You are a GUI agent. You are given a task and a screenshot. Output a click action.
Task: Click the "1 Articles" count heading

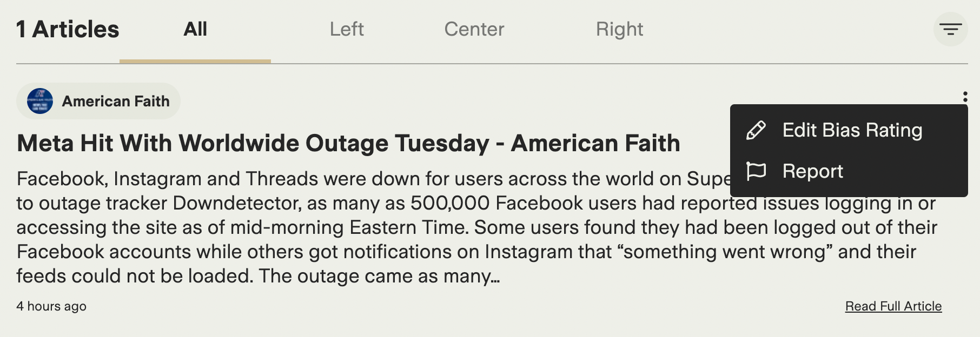click(68, 29)
